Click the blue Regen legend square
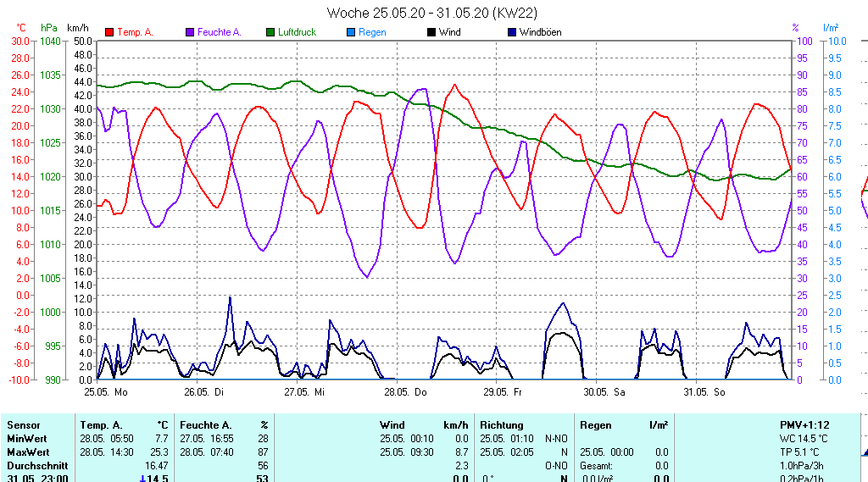The image size is (868, 482). coord(351,32)
